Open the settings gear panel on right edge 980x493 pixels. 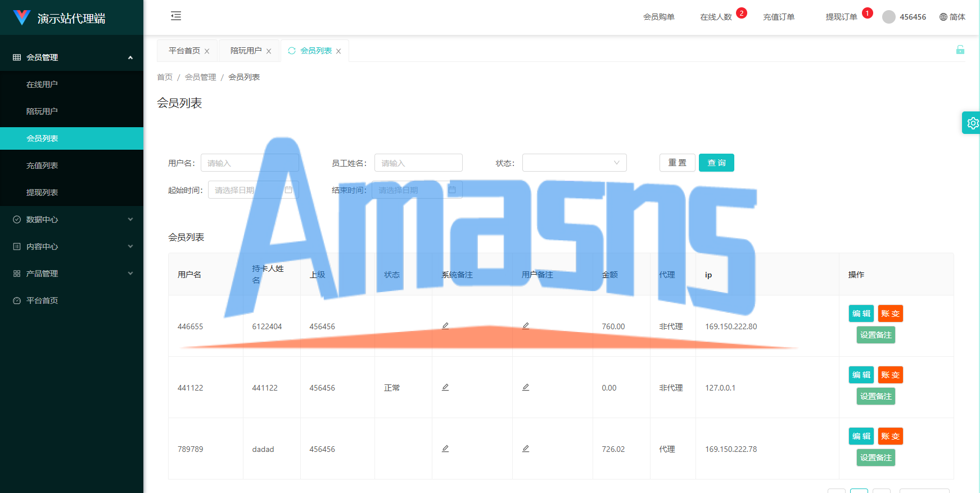[x=972, y=123]
